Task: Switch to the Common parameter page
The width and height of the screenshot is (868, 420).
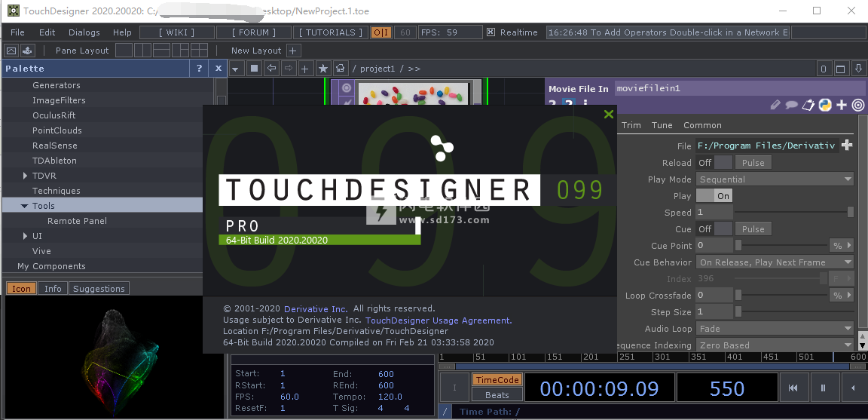Action: pos(702,125)
